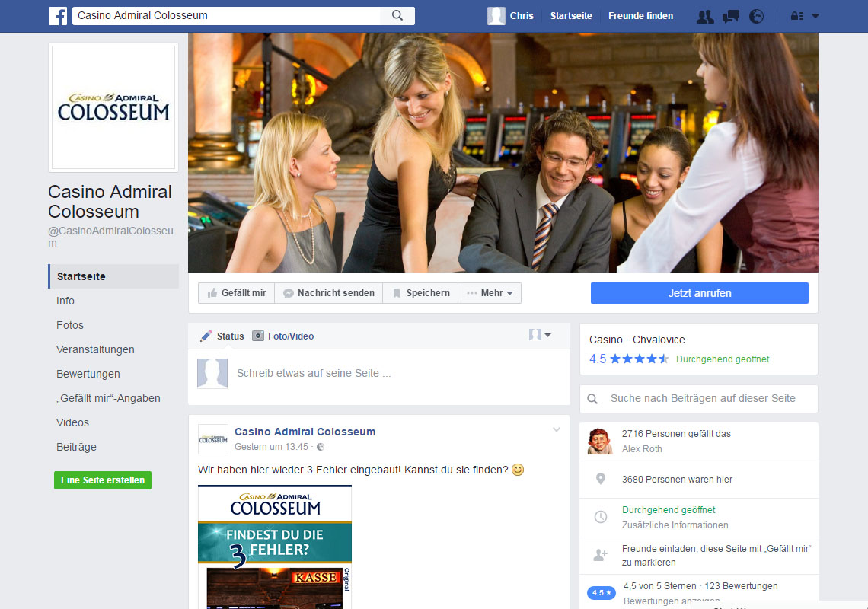Open Findest du die 3 Fehler image
Screen dimensions: 868x609
275,547
